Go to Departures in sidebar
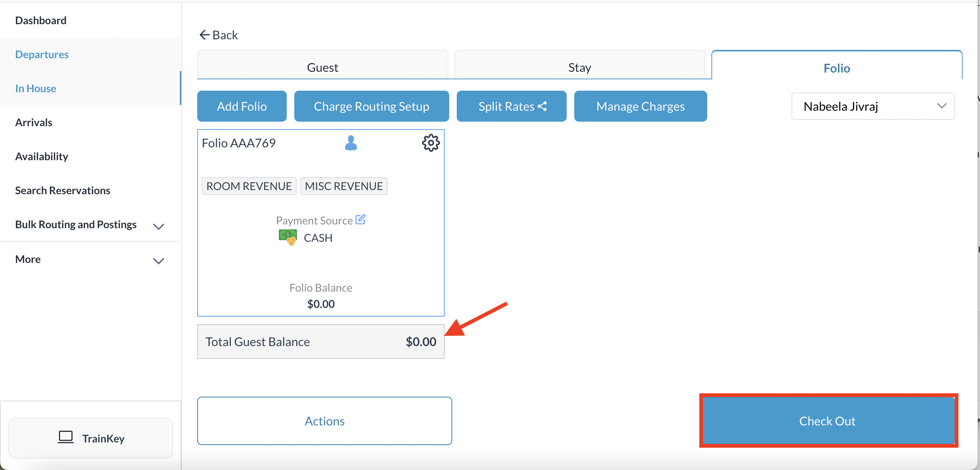Screen dimensions: 980x470 tap(42, 54)
